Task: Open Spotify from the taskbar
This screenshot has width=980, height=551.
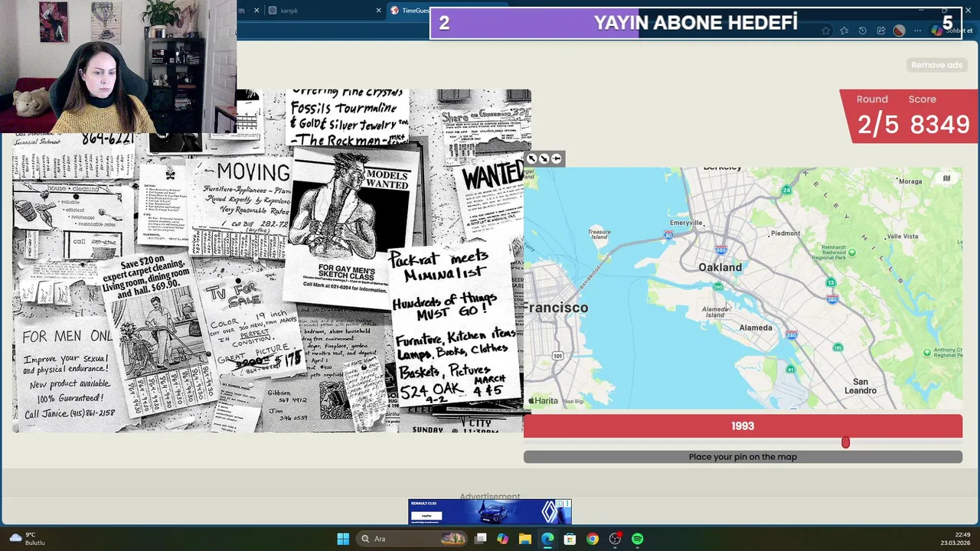Action: pyautogui.click(x=638, y=539)
